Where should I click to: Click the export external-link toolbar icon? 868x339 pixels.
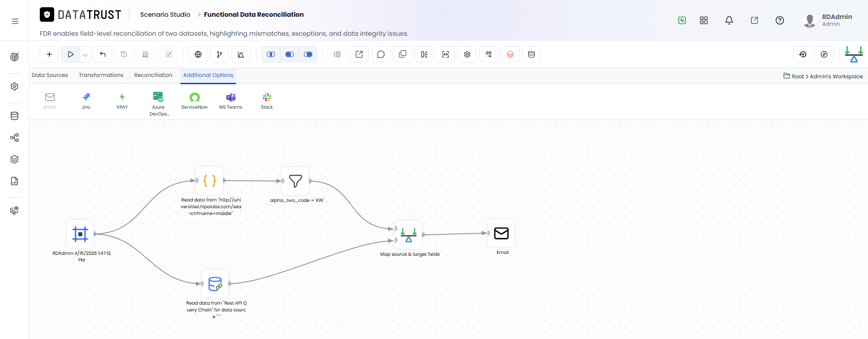pos(359,54)
